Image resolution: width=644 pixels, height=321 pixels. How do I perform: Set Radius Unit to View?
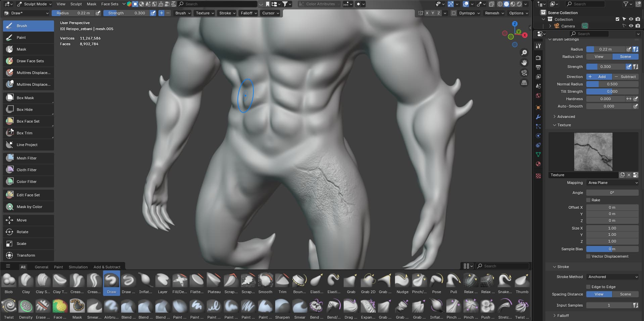pyautogui.click(x=599, y=57)
